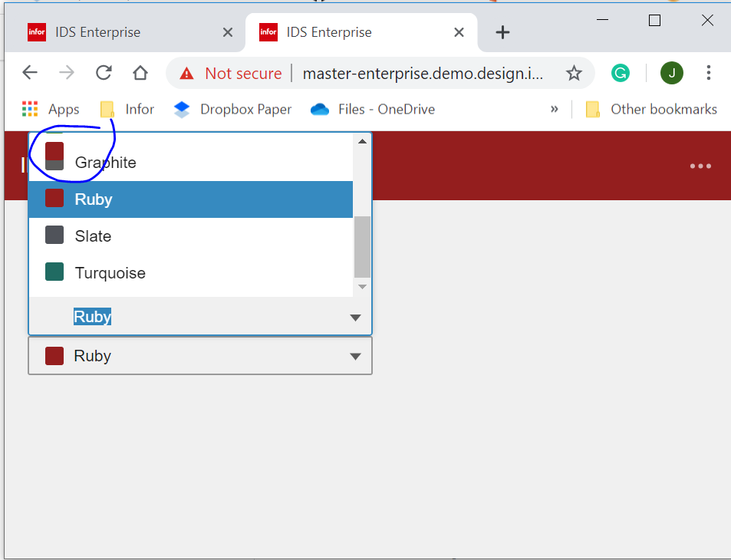Select the Turquoise color option

[x=191, y=273]
